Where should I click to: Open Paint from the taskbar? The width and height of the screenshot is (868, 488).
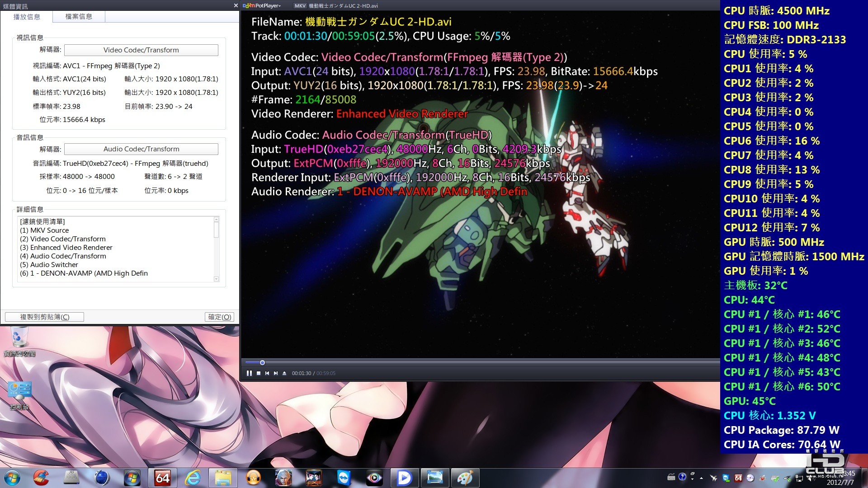[x=465, y=478]
